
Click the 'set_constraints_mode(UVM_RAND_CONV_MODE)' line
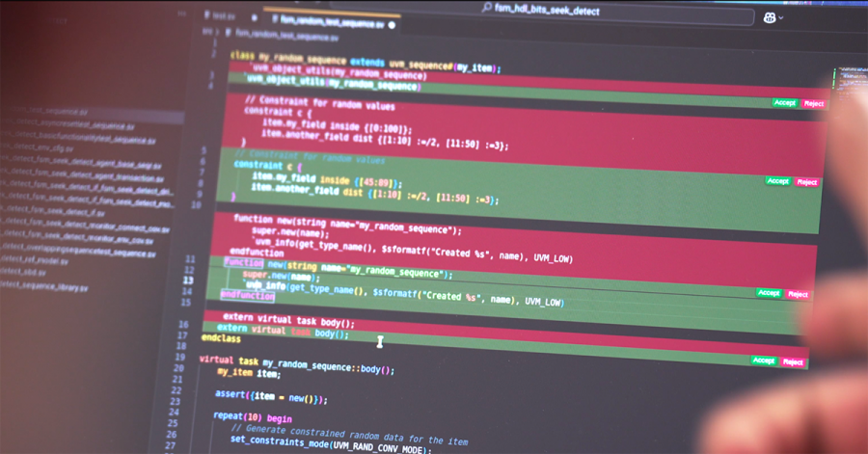pyautogui.click(x=331, y=444)
